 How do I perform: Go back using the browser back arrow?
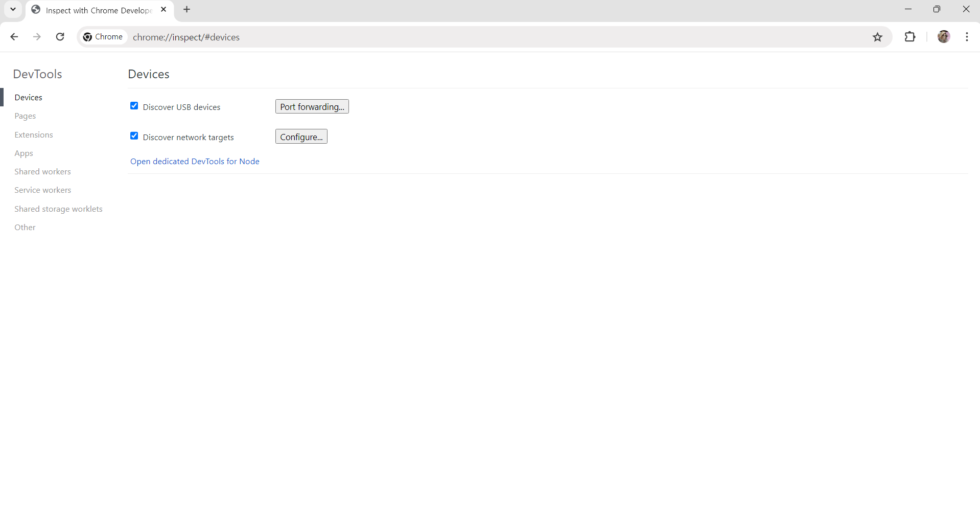click(14, 37)
